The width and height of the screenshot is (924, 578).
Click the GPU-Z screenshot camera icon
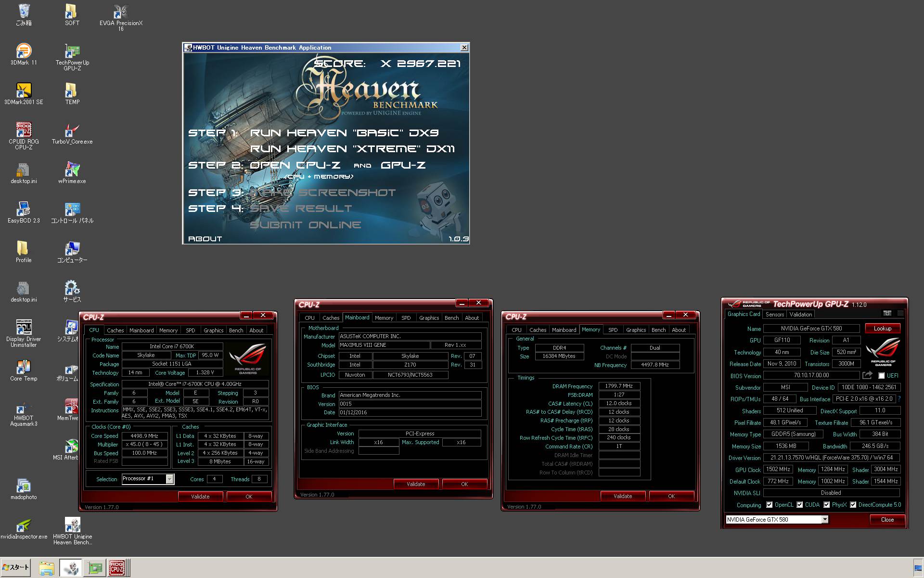point(887,313)
